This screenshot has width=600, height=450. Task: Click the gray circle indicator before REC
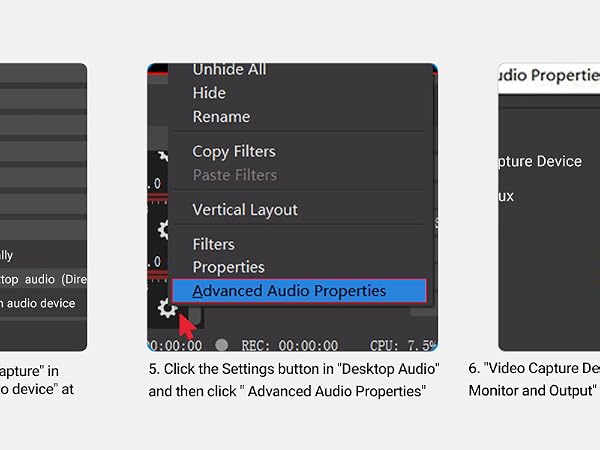222,345
